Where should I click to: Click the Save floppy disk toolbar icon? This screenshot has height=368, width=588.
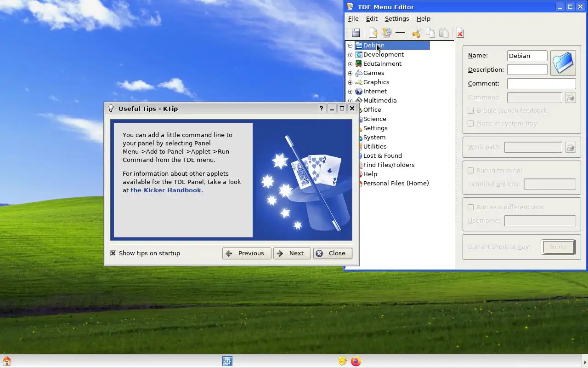(x=356, y=33)
